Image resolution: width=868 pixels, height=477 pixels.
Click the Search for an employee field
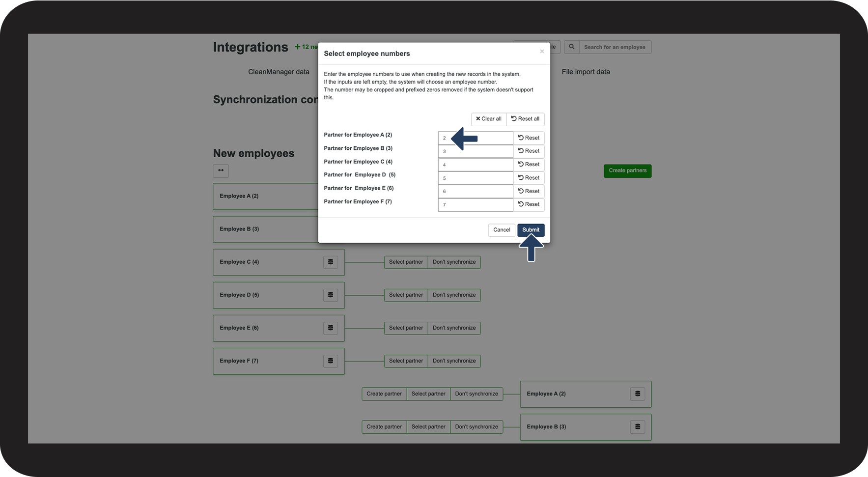[615, 47]
